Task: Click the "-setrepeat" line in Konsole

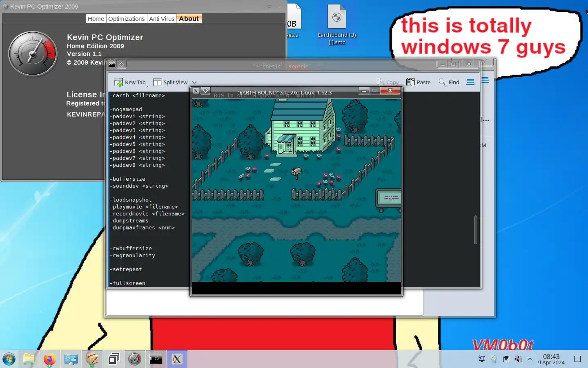Action: coord(126,269)
